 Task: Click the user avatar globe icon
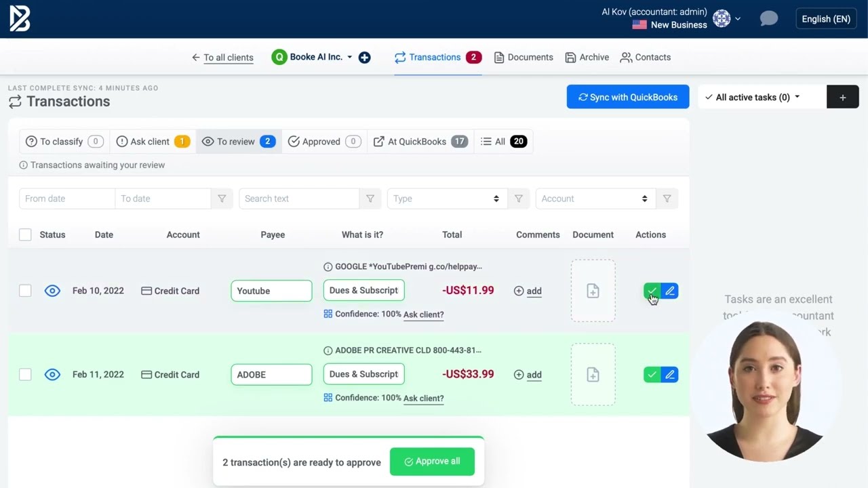pyautogui.click(x=722, y=18)
